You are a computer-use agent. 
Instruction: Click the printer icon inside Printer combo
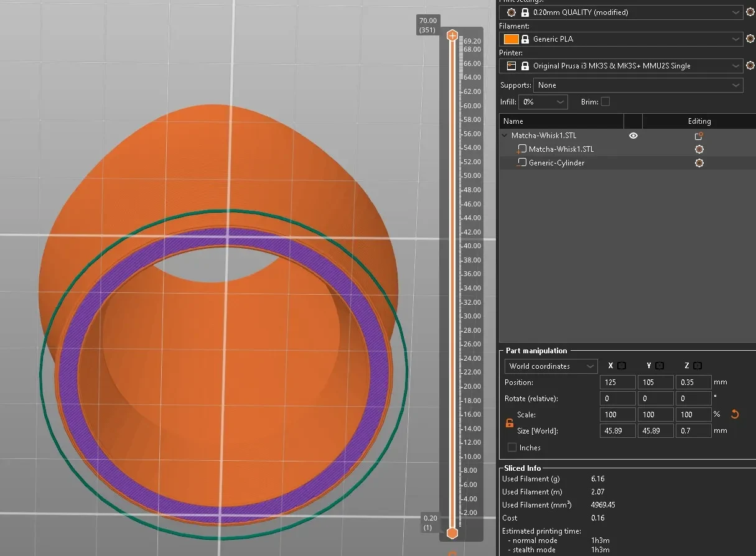[x=511, y=65]
